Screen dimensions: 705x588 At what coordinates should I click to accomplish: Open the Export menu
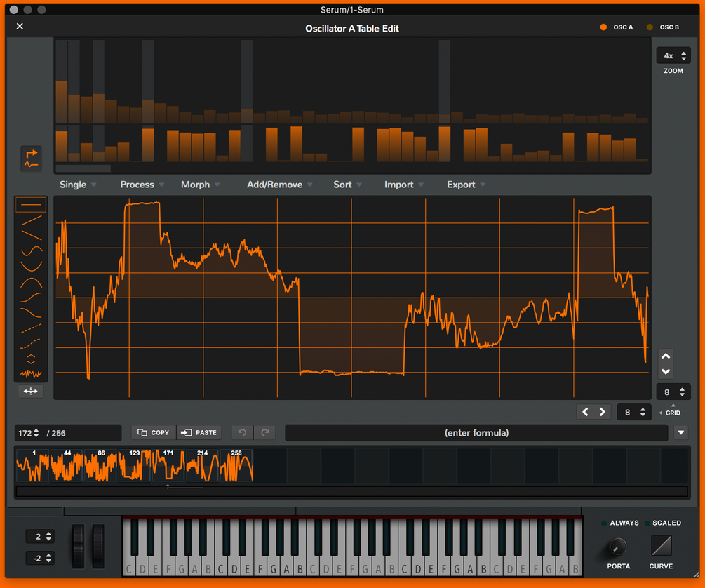coord(466,185)
